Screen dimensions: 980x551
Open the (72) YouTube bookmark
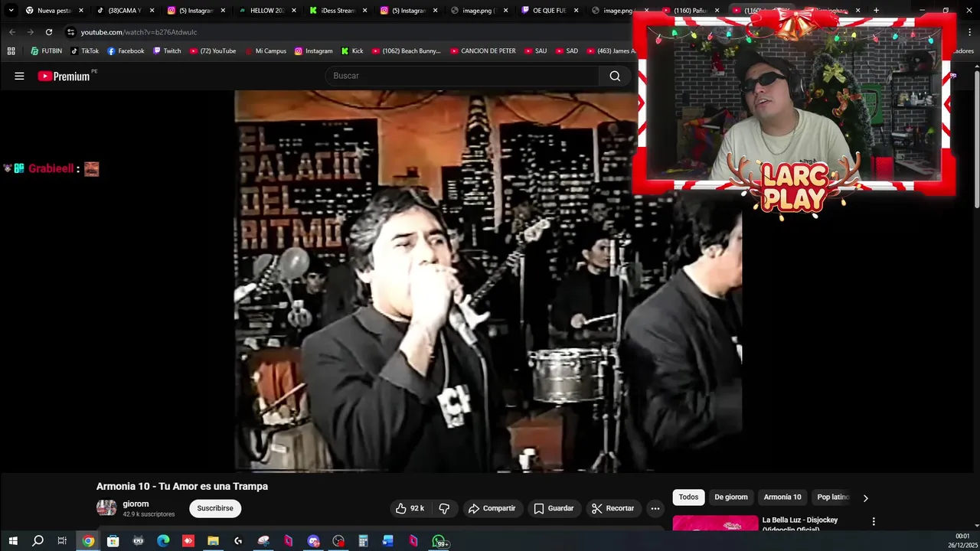tap(212, 51)
